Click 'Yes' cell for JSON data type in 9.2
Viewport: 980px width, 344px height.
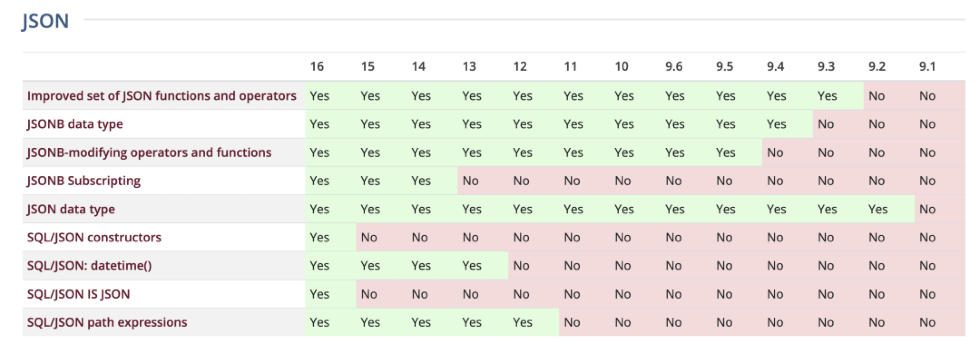coord(878,209)
